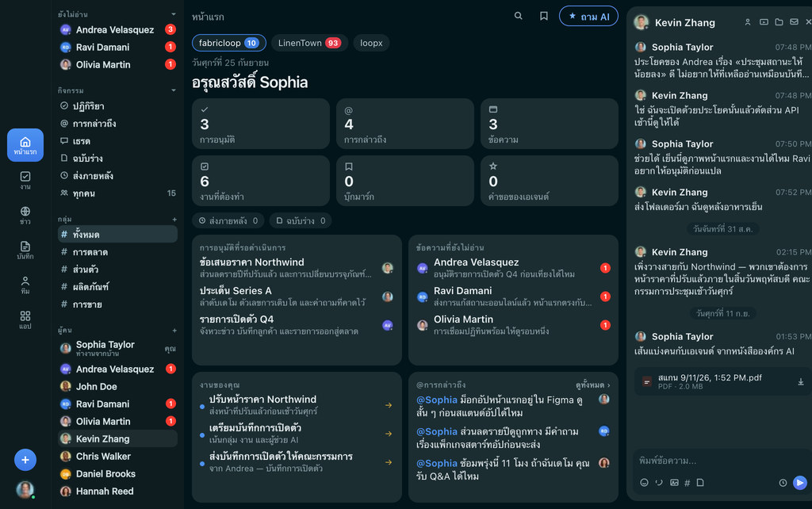Open the search icon in the top bar
Image resolution: width=812 pixels, height=509 pixels.
pyautogui.click(x=518, y=16)
